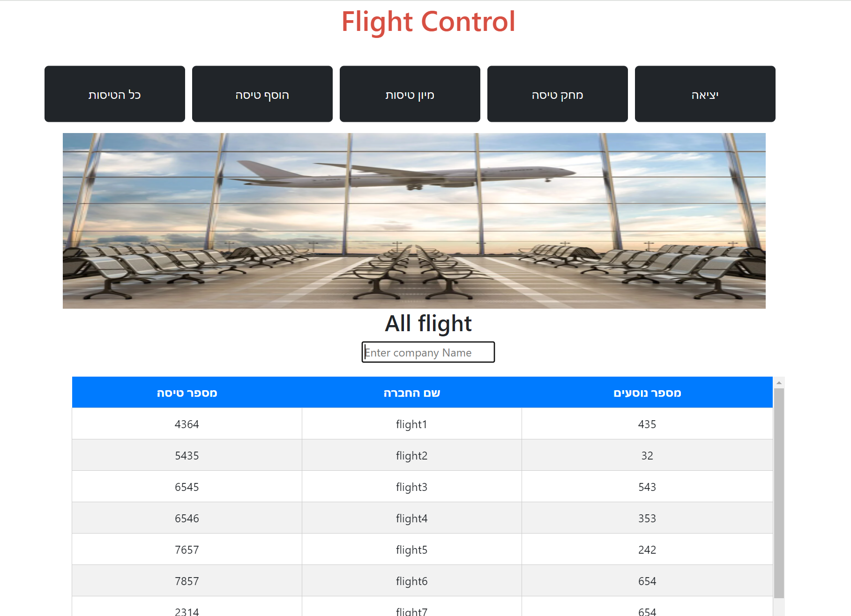Select the flight number 4364 cell
The height and width of the screenshot is (616, 851).
click(x=187, y=424)
